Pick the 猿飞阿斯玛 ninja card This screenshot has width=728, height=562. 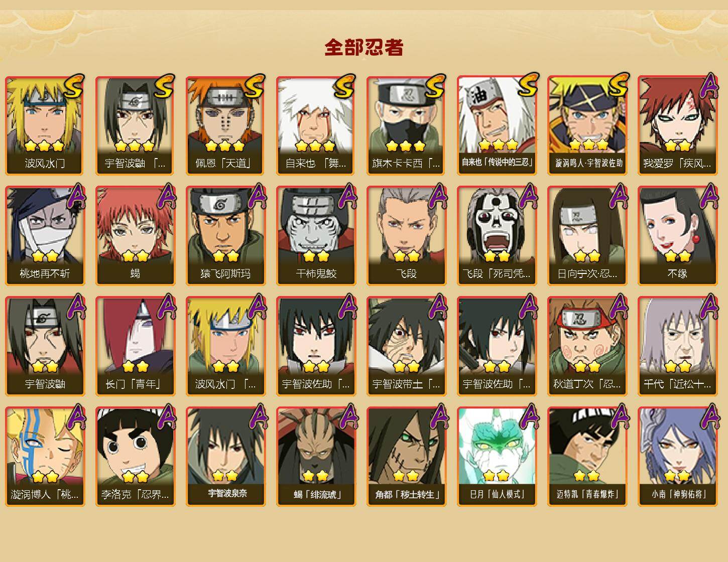(226, 236)
